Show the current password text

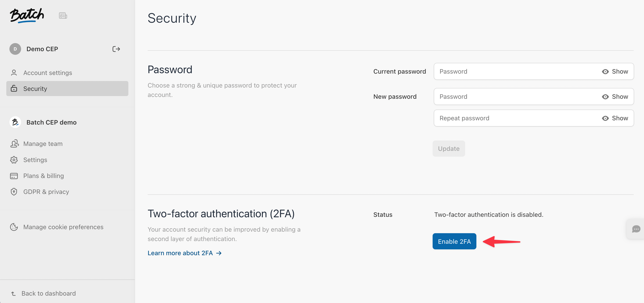(x=615, y=72)
